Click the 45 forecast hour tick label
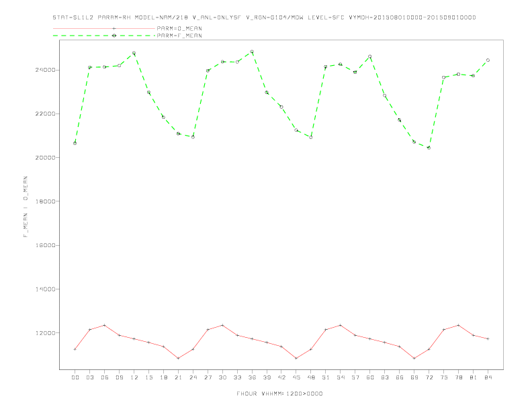Image resolution: width=532 pixels, height=411 pixels. (296, 377)
